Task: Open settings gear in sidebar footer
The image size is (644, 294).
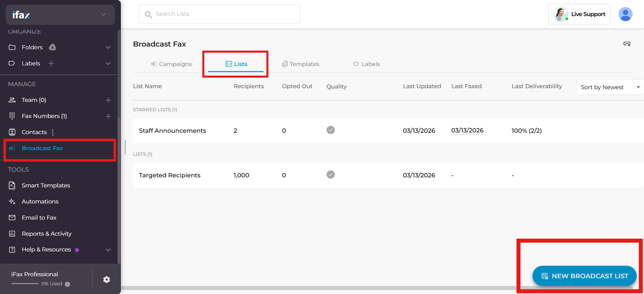Action: tap(106, 280)
